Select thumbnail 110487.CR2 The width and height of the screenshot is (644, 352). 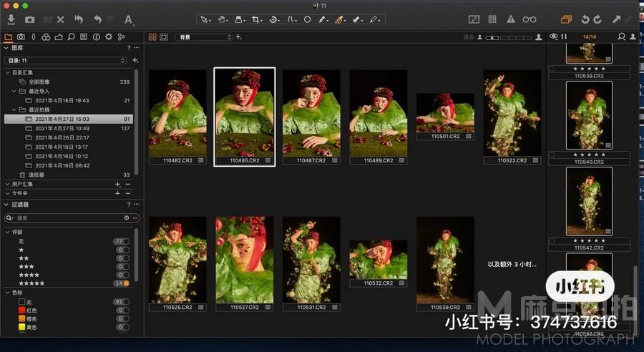(311, 117)
